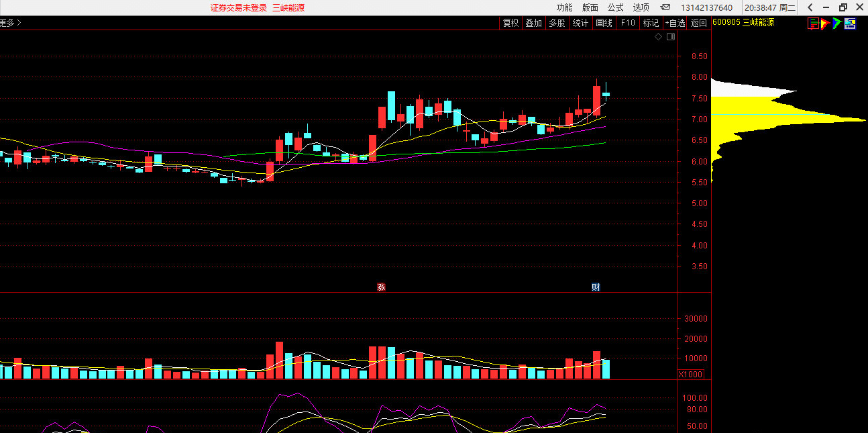Click the green-blue arrow icon
Screen dimensions: 868x433
[x=837, y=23]
